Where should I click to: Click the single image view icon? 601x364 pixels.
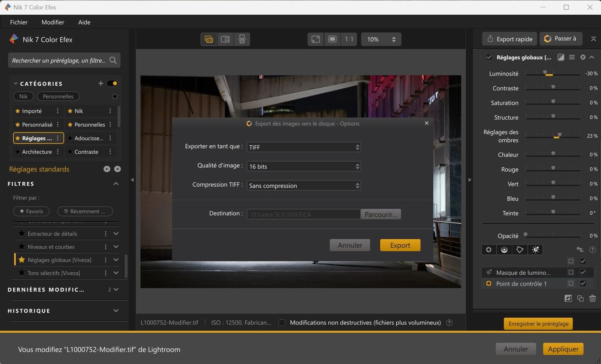[x=209, y=39]
